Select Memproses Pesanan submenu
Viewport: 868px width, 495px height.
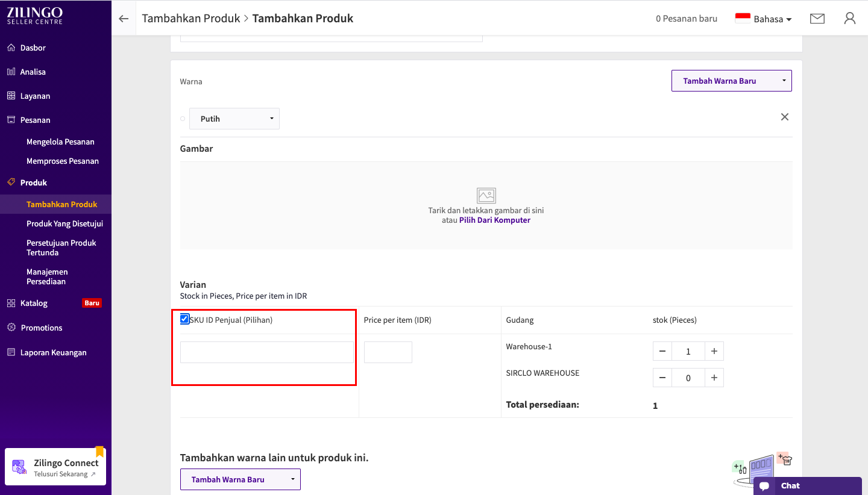point(63,161)
